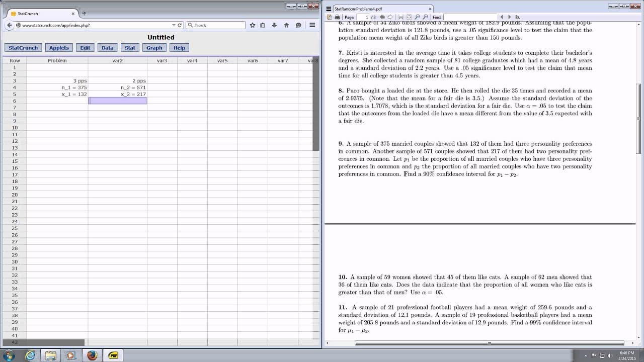
Task: Open the StatCrunch menu
Action: pos(23,48)
